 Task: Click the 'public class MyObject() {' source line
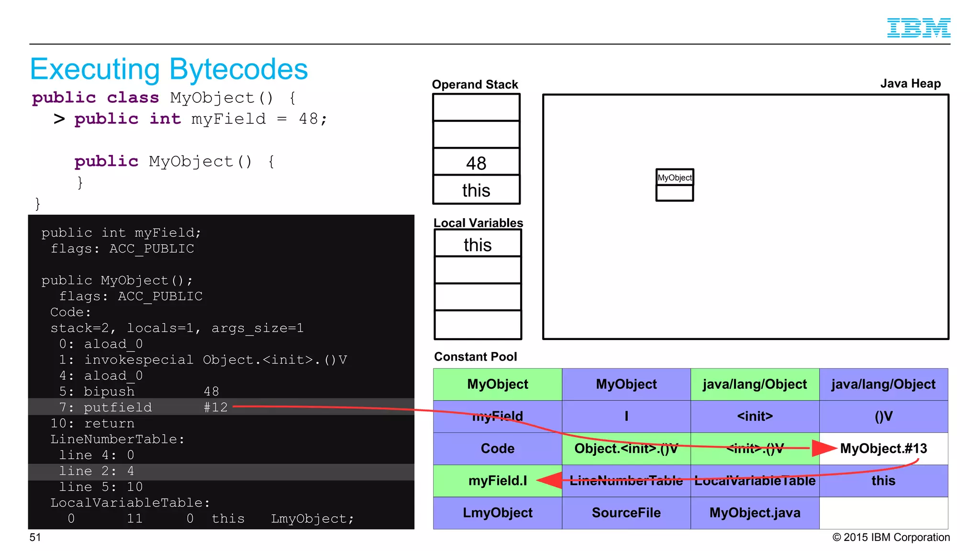pos(165,98)
